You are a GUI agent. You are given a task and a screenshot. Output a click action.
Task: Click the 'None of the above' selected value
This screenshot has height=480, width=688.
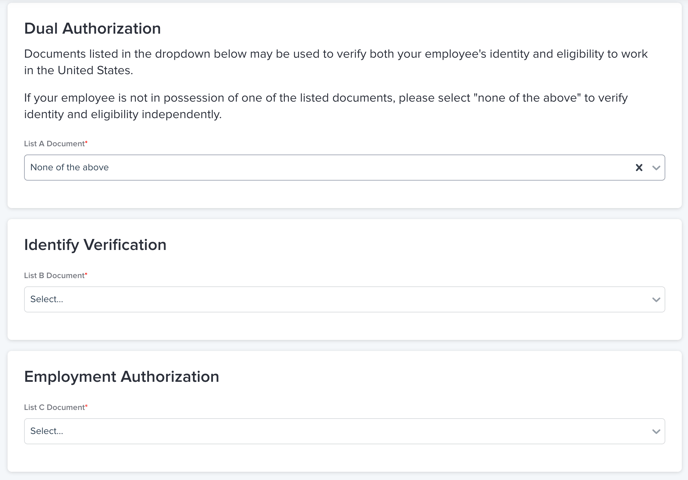(70, 168)
